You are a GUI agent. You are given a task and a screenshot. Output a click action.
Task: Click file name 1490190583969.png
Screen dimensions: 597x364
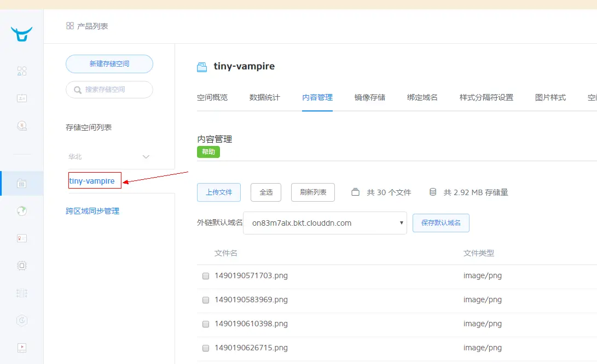point(251,300)
